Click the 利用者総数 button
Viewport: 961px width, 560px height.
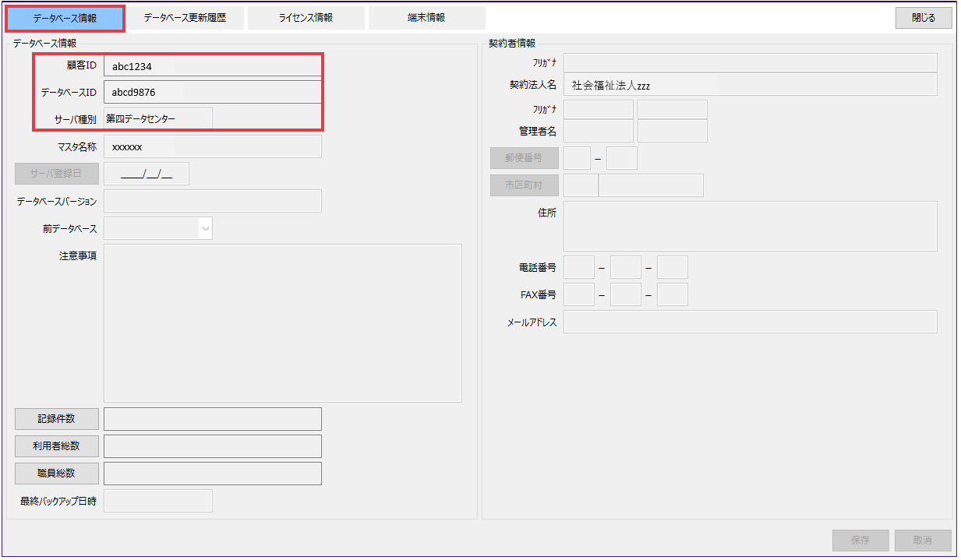57,446
